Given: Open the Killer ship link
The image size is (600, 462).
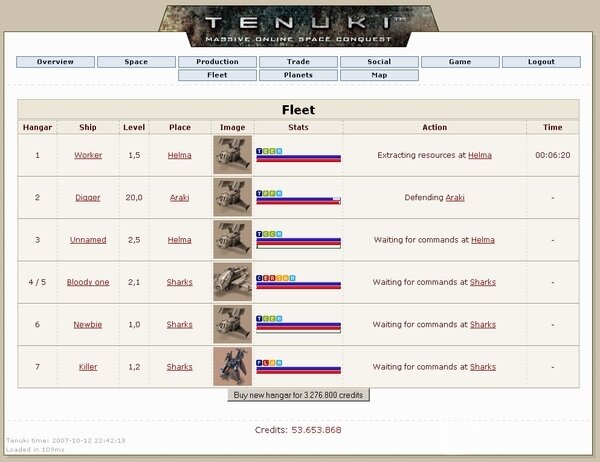Looking at the screenshot, I should (88, 367).
